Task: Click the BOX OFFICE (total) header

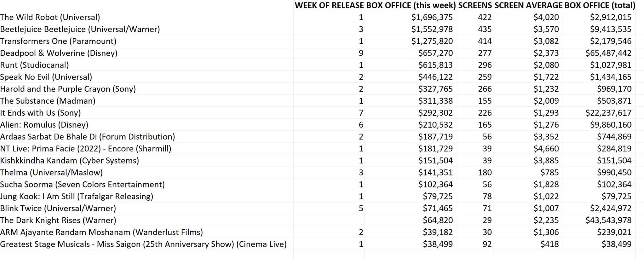Action: (600, 5)
